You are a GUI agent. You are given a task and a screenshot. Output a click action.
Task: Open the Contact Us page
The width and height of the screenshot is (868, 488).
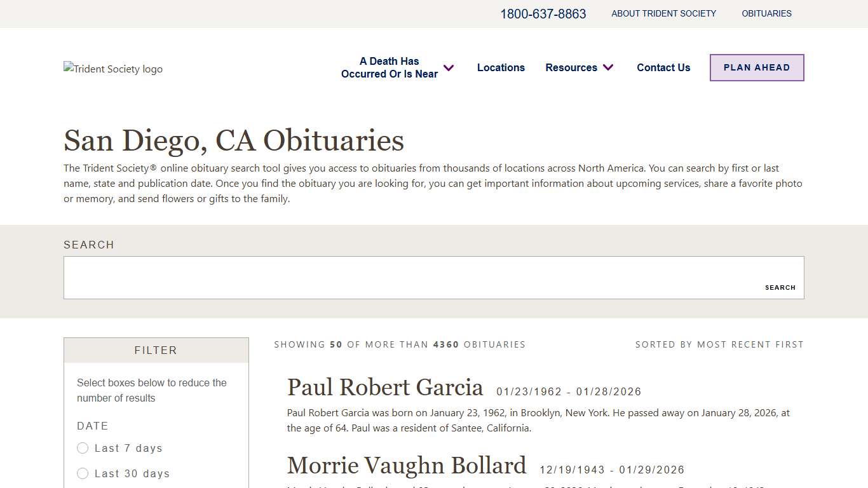663,67
